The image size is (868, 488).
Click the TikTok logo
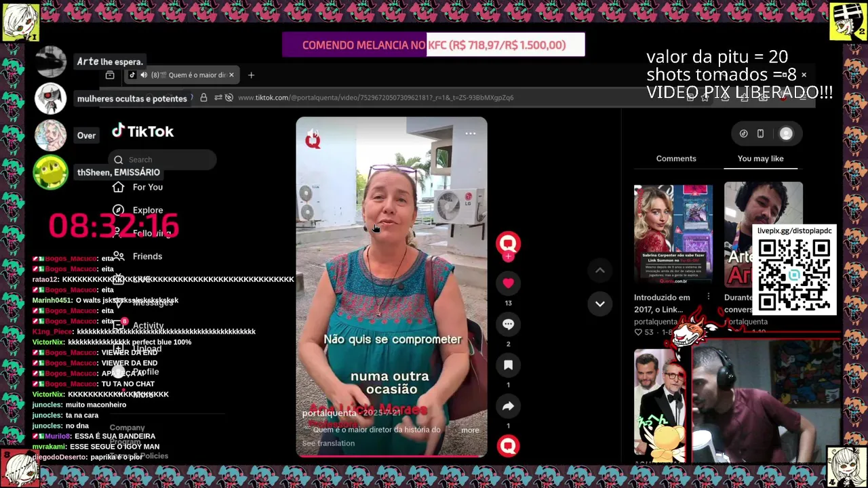point(142,131)
